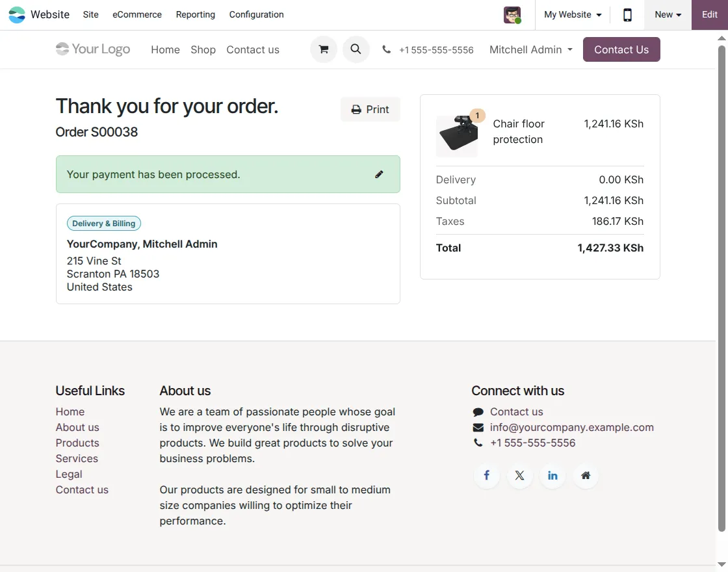Open the Configuration menu

pos(256,15)
